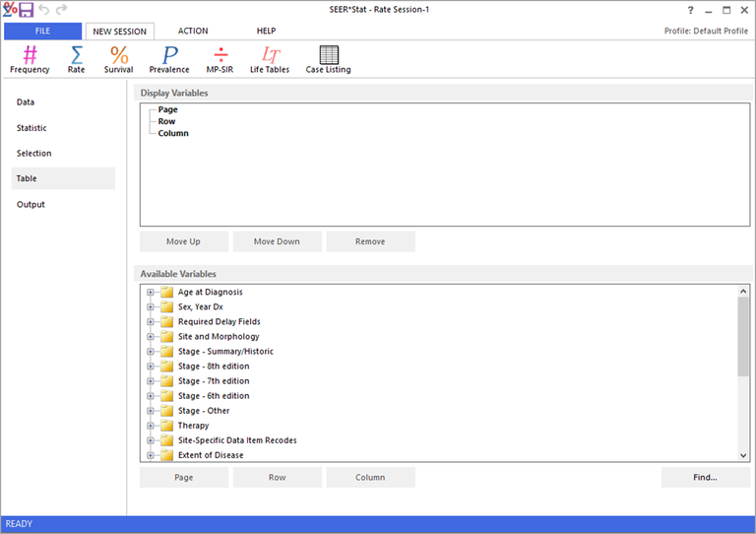Expand the Site and Morphology folder
Screen dimensions: 756x534
pyautogui.click(x=151, y=337)
